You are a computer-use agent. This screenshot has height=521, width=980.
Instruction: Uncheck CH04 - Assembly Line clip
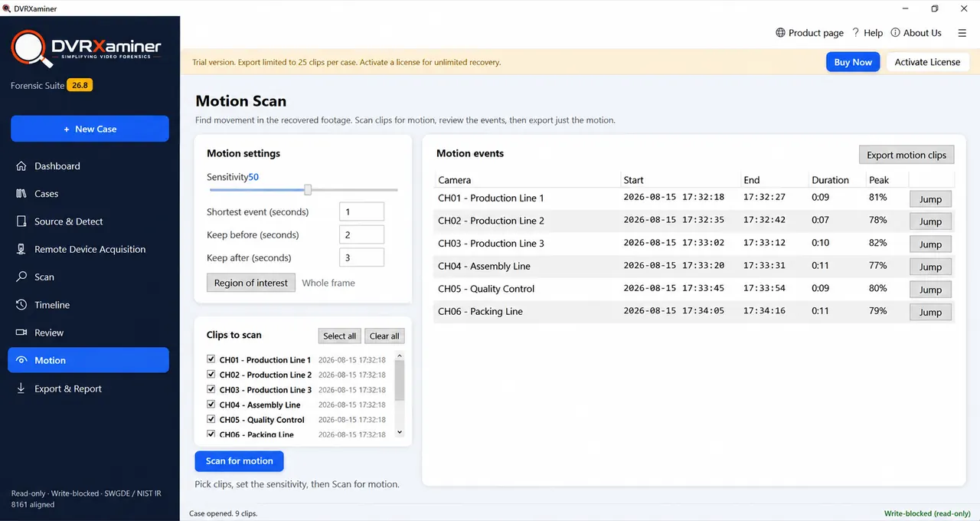tap(211, 404)
